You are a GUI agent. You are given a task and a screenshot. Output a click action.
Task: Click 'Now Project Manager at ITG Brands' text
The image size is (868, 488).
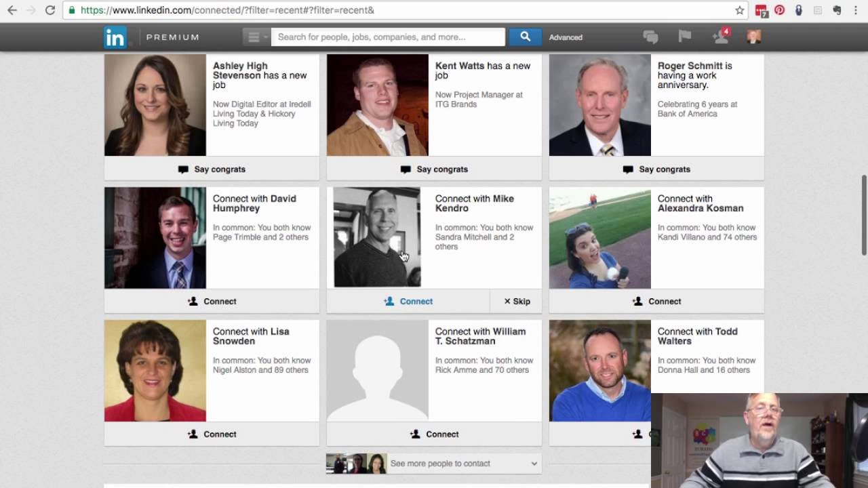pyautogui.click(x=479, y=100)
